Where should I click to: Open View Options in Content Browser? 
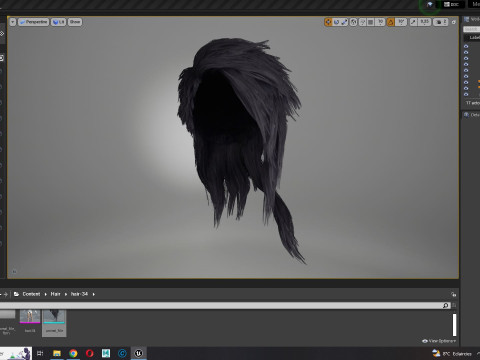click(439, 341)
